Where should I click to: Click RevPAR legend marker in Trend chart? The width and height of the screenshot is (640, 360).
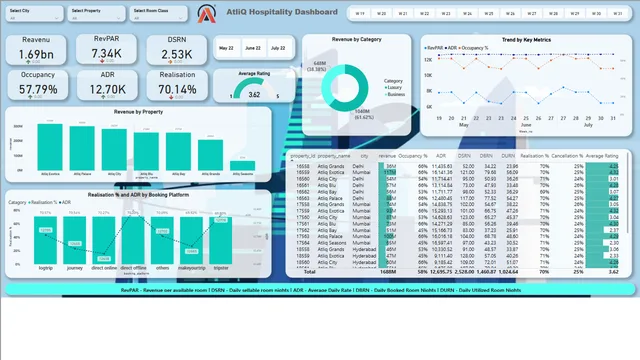pyautogui.click(x=425, y=48)
